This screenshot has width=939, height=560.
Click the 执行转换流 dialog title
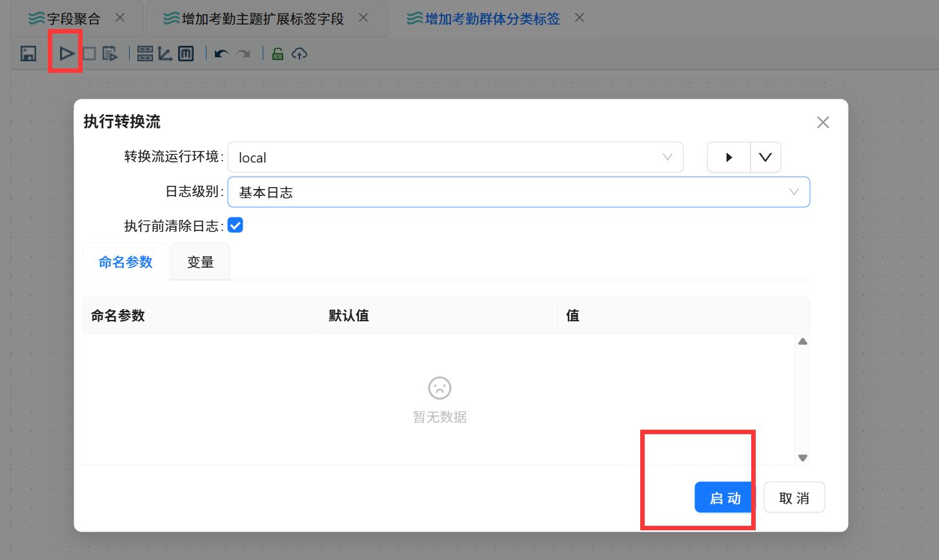tap(122, 122)
